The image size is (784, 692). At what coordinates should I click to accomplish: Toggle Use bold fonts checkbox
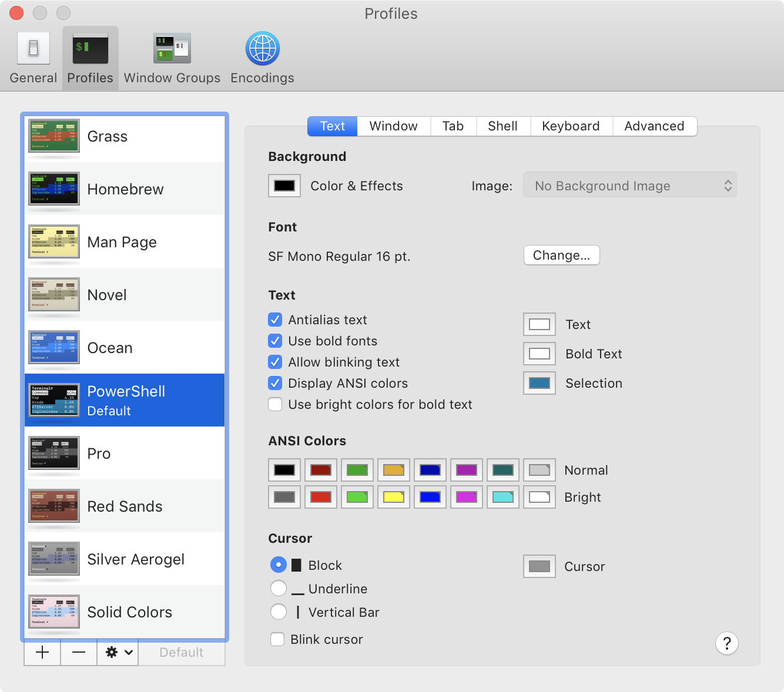275,341
